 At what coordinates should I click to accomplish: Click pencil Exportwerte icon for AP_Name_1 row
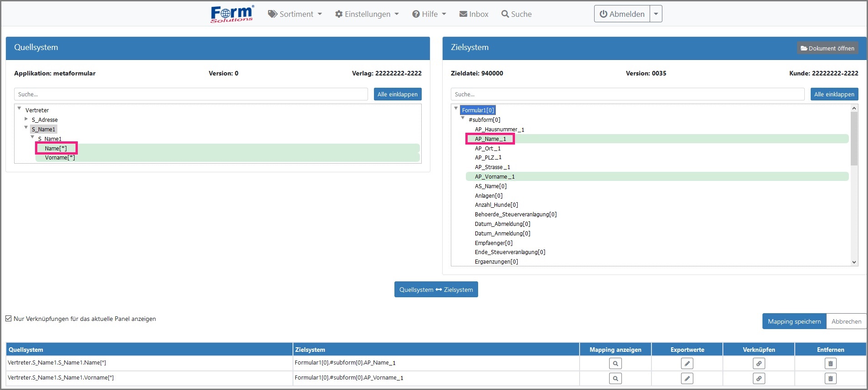pos(687,364)
